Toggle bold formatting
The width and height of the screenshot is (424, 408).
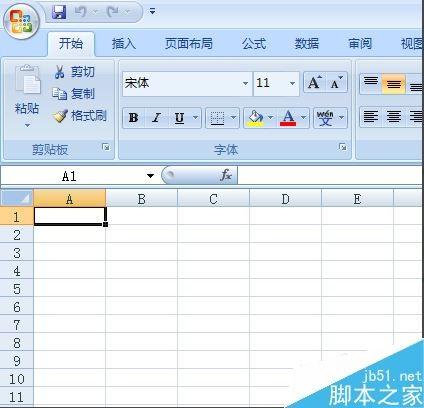click(x=134, y=118)
